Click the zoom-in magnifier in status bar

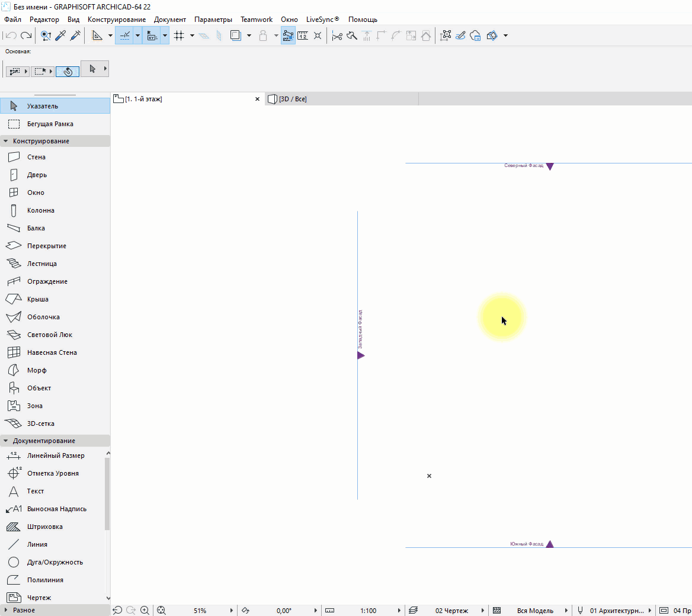[145, 610]
